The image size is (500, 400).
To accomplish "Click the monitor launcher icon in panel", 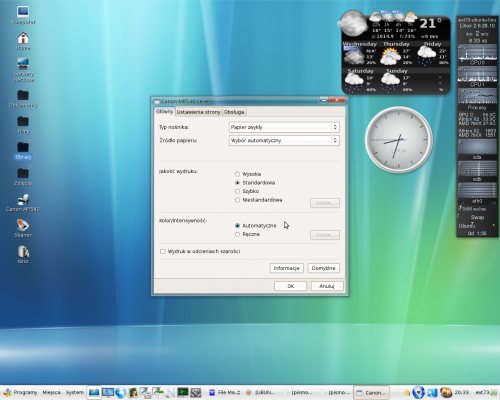I will pos(108,392).
